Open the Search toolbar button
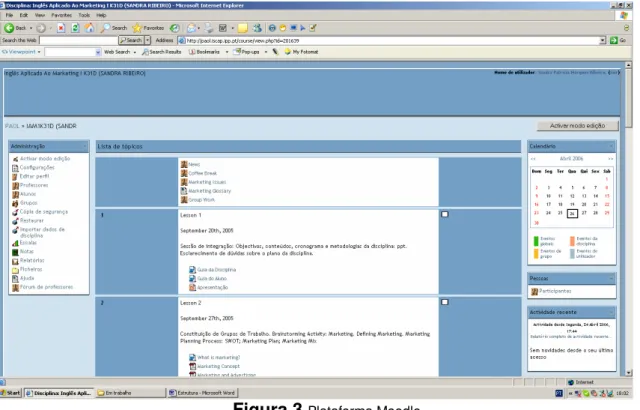 (x=114, y=28)
